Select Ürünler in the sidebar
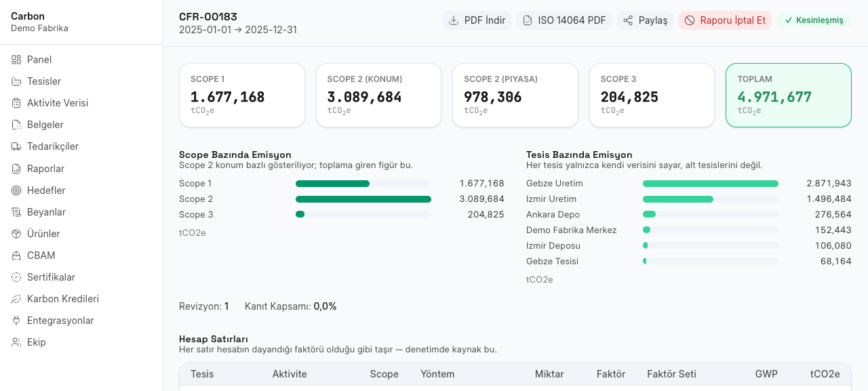 (x=81, y=234)
